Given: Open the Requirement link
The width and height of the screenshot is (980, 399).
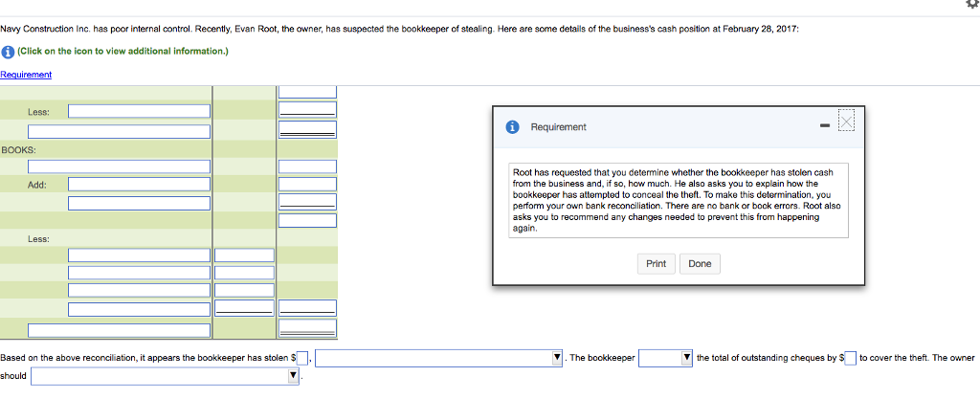Looking at the screenshot, I should tap(26, 75).
